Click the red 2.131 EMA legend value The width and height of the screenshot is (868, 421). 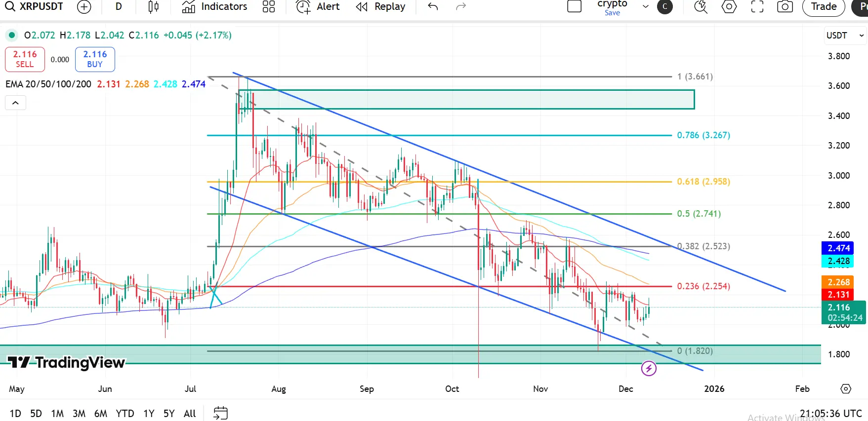[x=109, y=84]
